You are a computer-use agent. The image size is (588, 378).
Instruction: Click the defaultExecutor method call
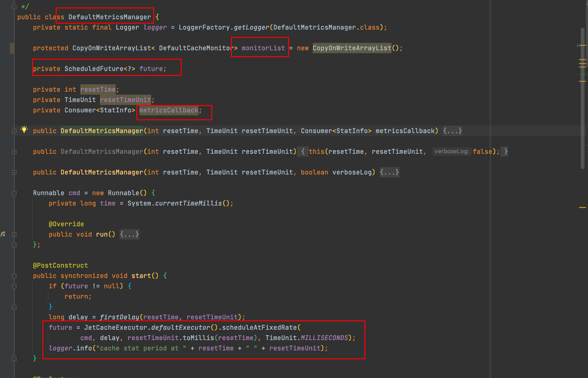[180, 327]
